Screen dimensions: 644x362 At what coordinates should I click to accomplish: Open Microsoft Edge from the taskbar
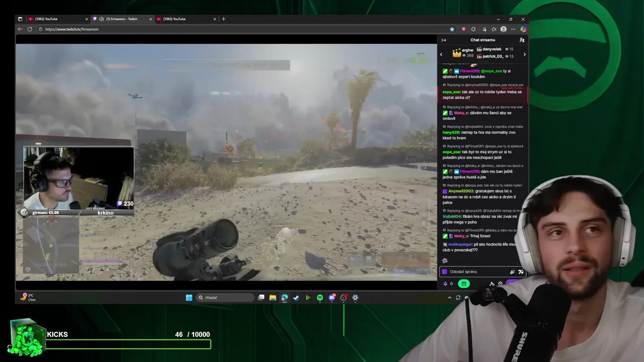[284, 298]
